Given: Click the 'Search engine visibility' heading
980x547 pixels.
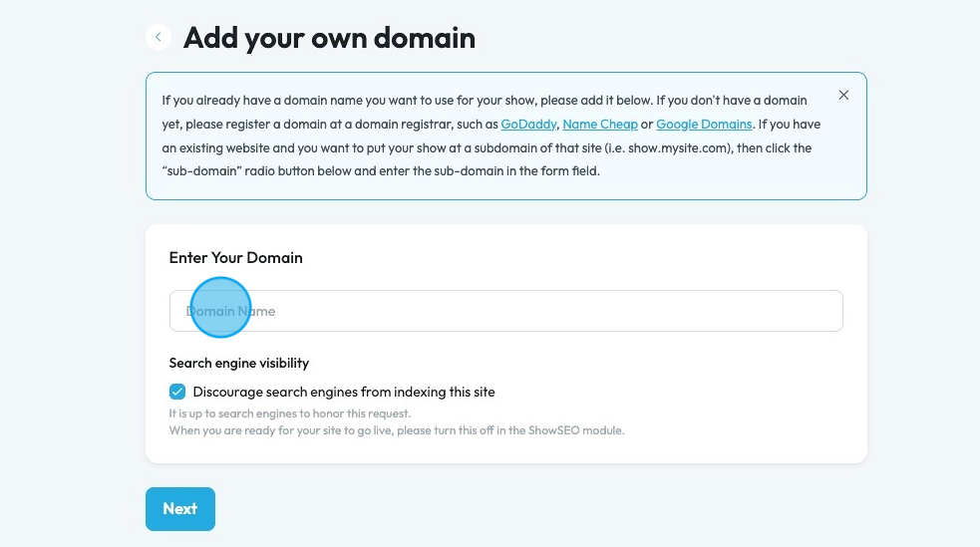Looking at the screenshot, I should coord(239,363).
